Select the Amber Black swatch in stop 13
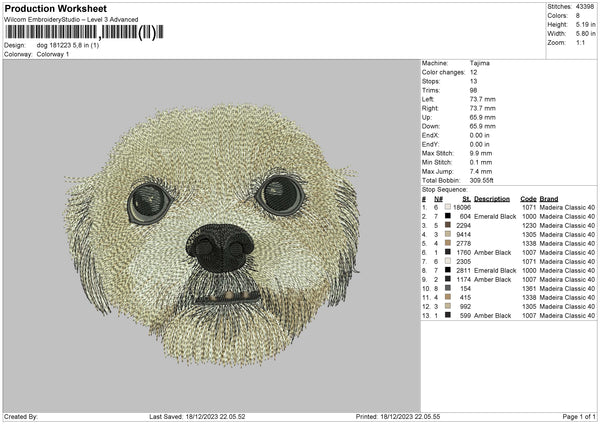This screenshot has width=600, height=424. (x=448, y=315)
